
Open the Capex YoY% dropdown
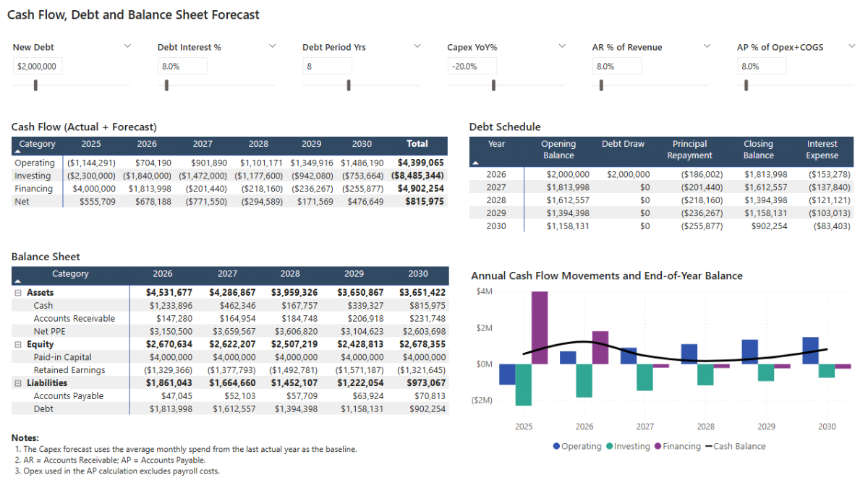coord(562,46)
